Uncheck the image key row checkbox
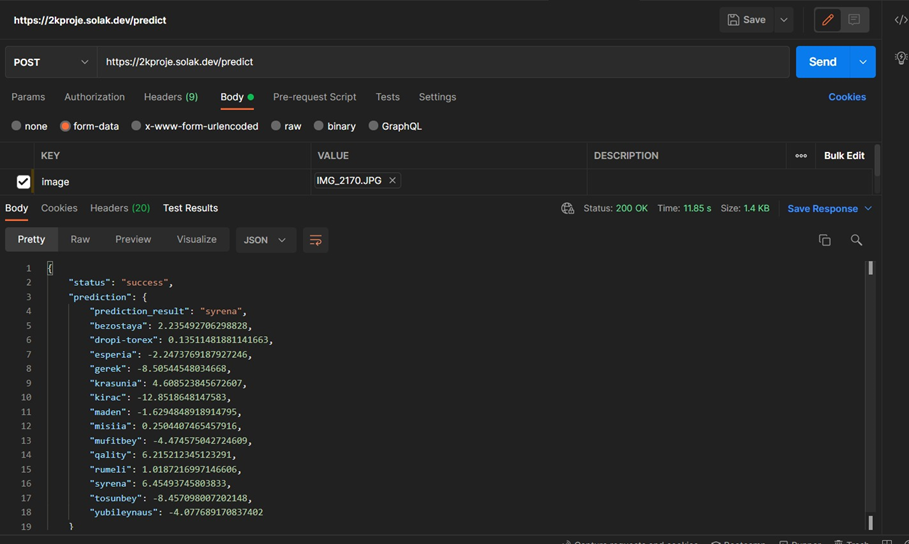Image resolution: width=909 pixels, height=544 pixels. coord(23,182)
